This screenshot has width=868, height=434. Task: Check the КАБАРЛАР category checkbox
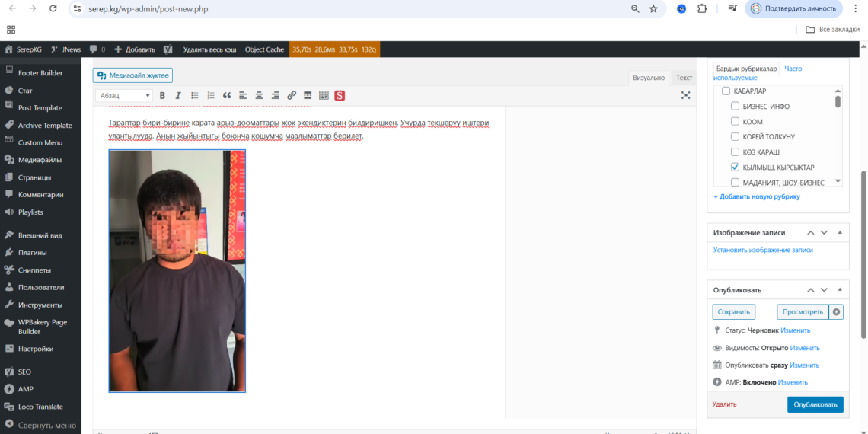click(x=726, y=91)
